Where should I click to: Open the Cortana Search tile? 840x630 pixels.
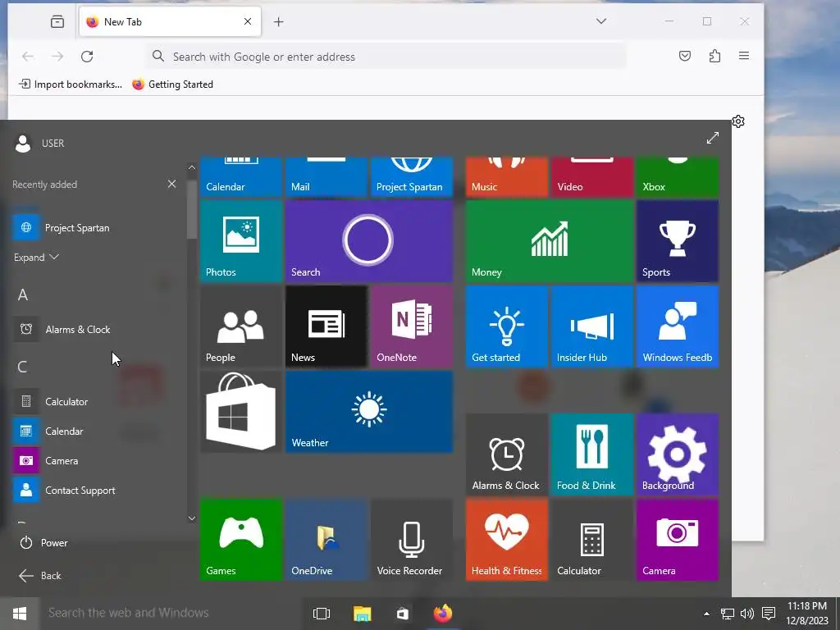tap(368, 241)
